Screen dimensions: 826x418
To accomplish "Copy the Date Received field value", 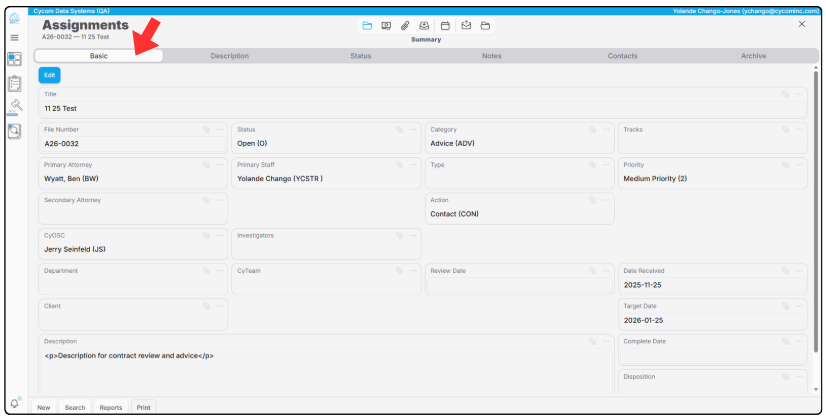I will (785, 270).
